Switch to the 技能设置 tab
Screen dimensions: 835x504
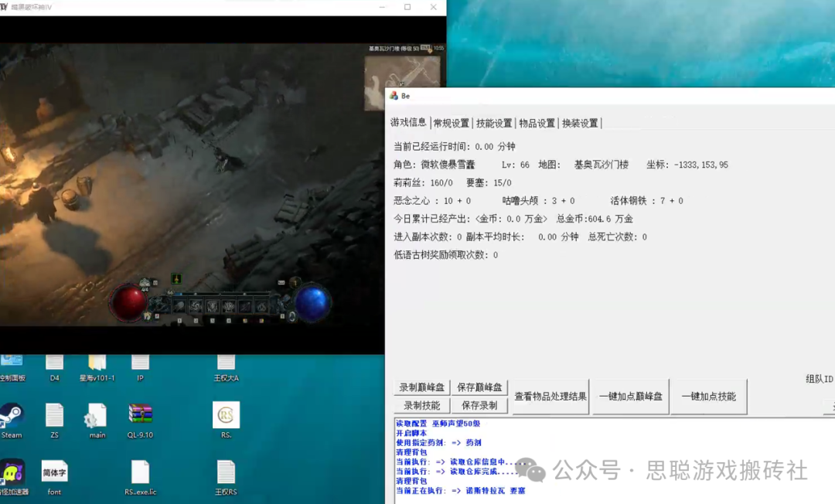point(494,123)
